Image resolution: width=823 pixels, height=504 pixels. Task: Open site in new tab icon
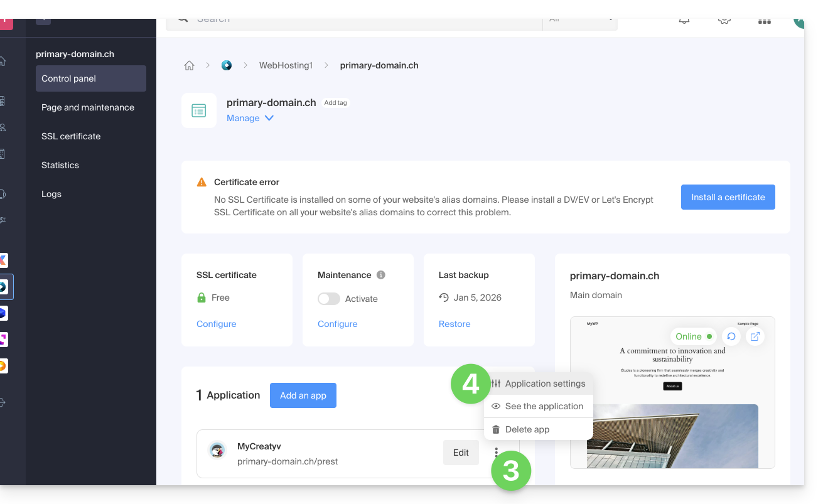tap(755, 336)
